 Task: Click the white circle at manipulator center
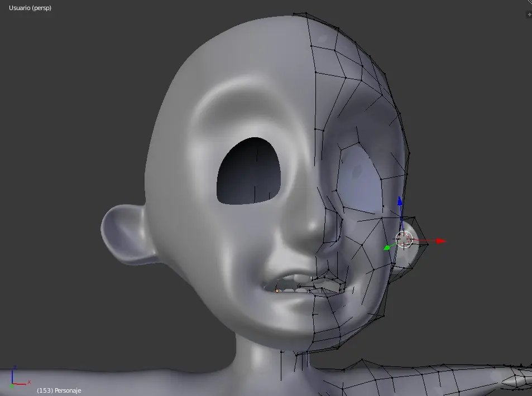pos(404,239)
